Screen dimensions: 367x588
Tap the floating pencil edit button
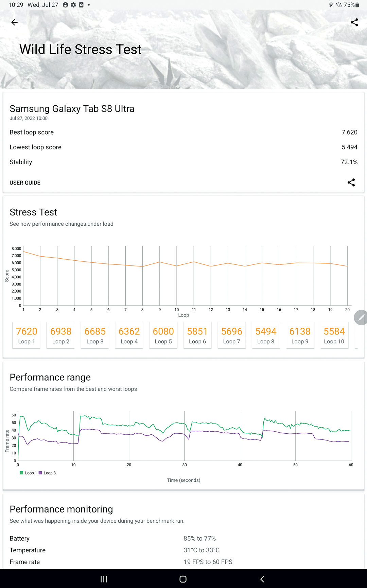(361, 317)
